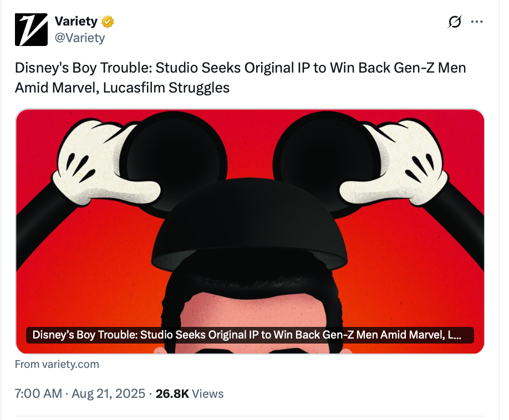
Task: View the '26.8K Views' analytics count
Action: [x=190, y=393]
